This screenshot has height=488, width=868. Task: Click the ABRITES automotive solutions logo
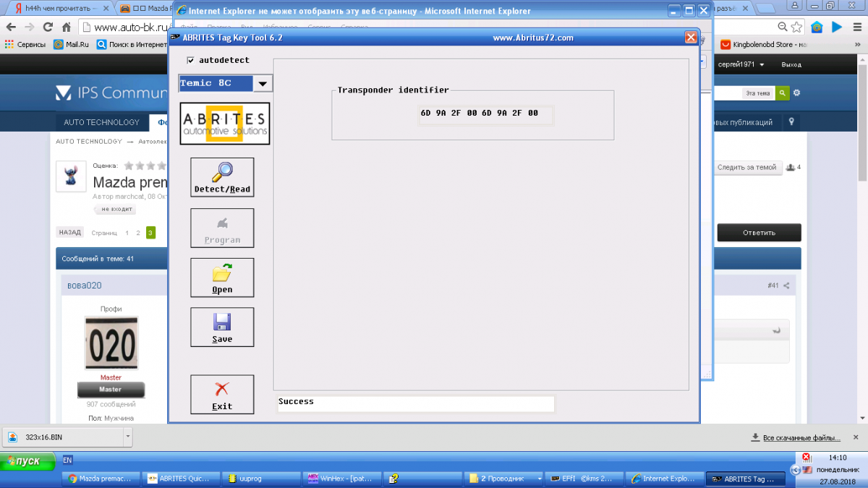pos(224,124)
